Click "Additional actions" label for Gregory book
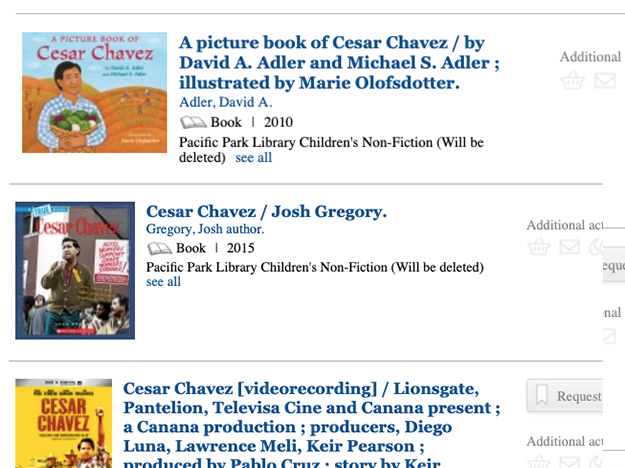Viewport: 625px width, 468px height. [564, 226]
